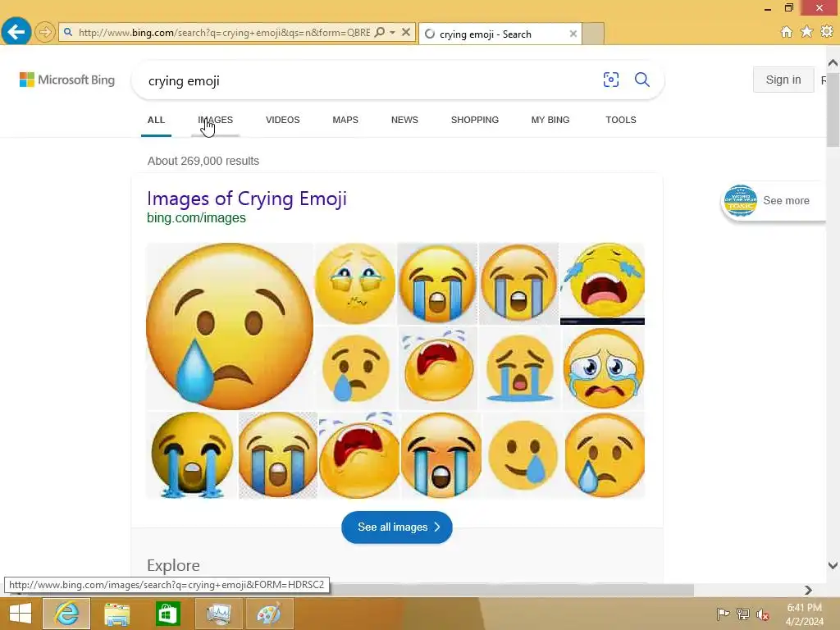Open the teary-eyed pleading emoji thumbnail
This screenshot has width=840, height=630.
click(355, 283)
